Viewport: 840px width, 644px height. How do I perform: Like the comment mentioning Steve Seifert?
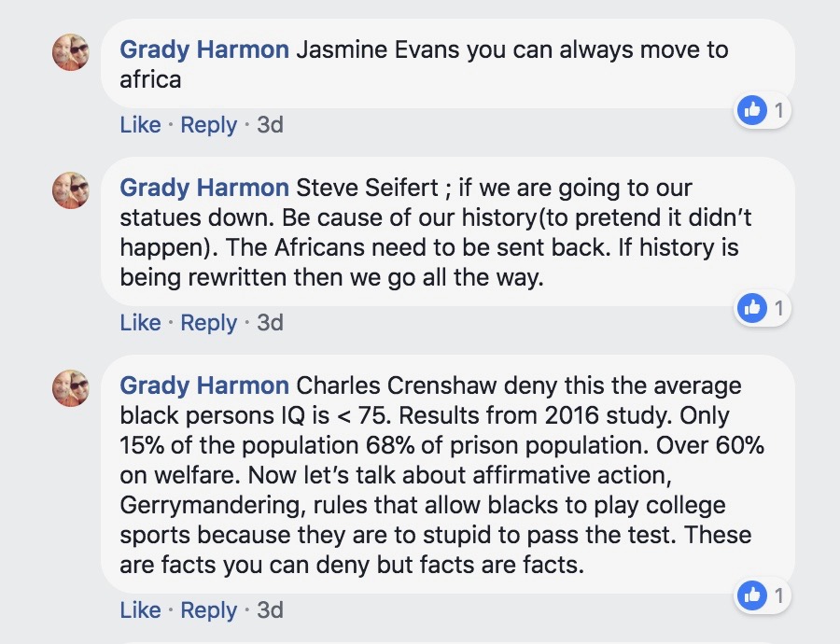(x=140, y=322)
